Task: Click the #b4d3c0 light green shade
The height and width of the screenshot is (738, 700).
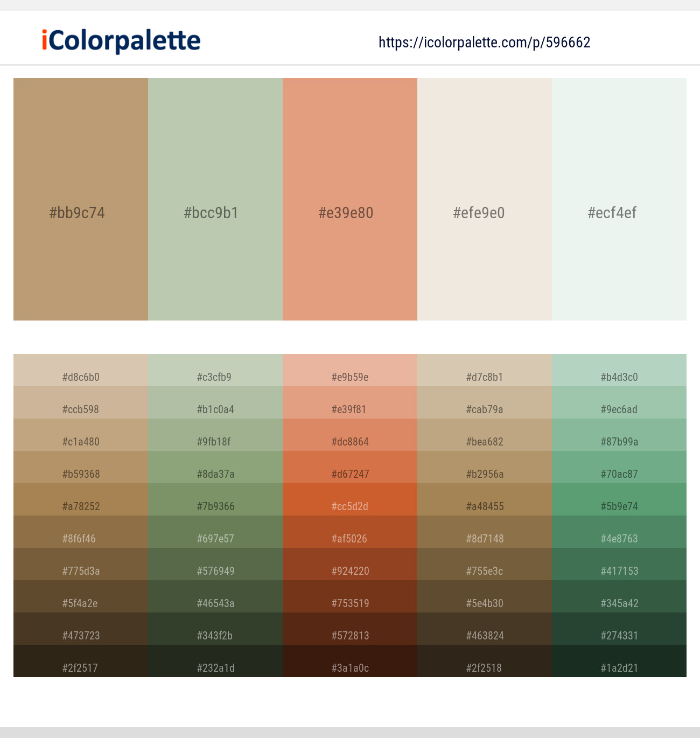Action: pos(619,370)
